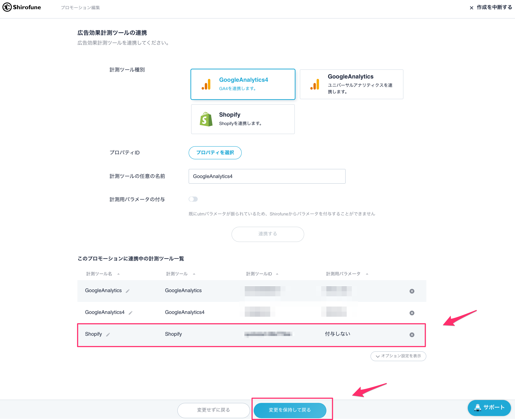Click the X icon beside 作成を中断する
515x420 pixels.
click(x=471, y=8)
